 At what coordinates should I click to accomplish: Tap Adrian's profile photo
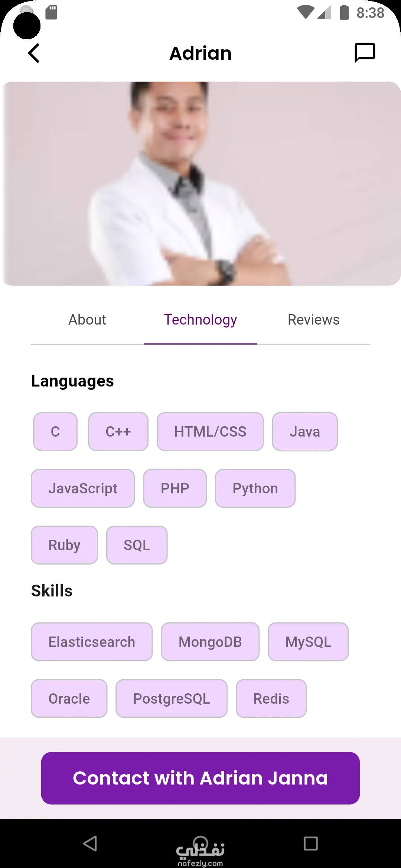click(x=200, y=184)
